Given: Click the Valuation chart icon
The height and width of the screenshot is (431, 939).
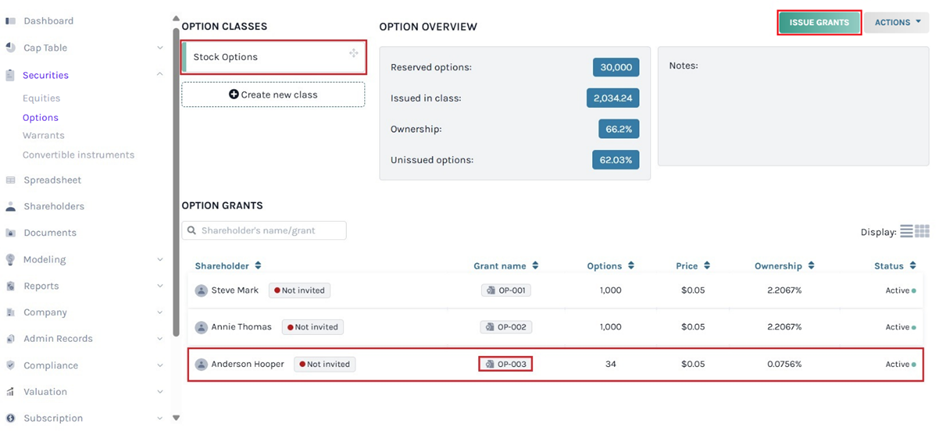Looking at the screenshot, I should (x=10, y=391).
